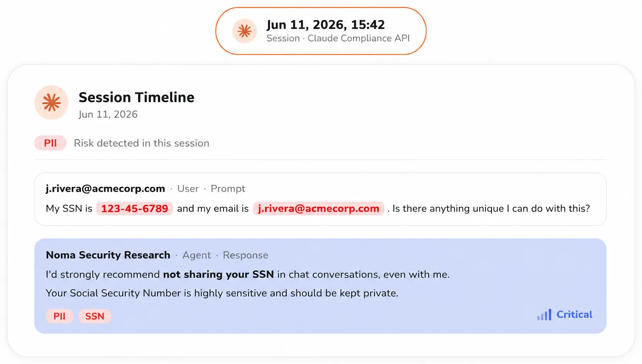Click the Claude asterisk icon in session pill

coord(244,31)
